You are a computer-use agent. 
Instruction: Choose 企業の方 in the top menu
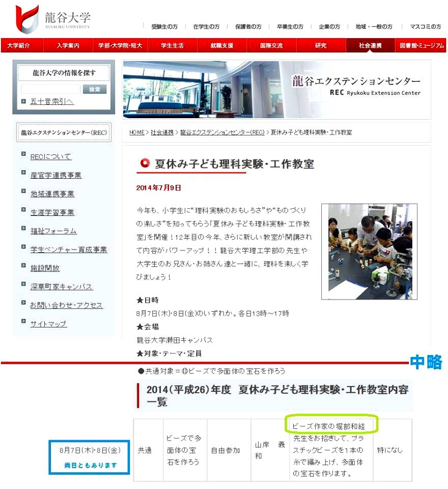pyautogui.click(x=329, y=26)
